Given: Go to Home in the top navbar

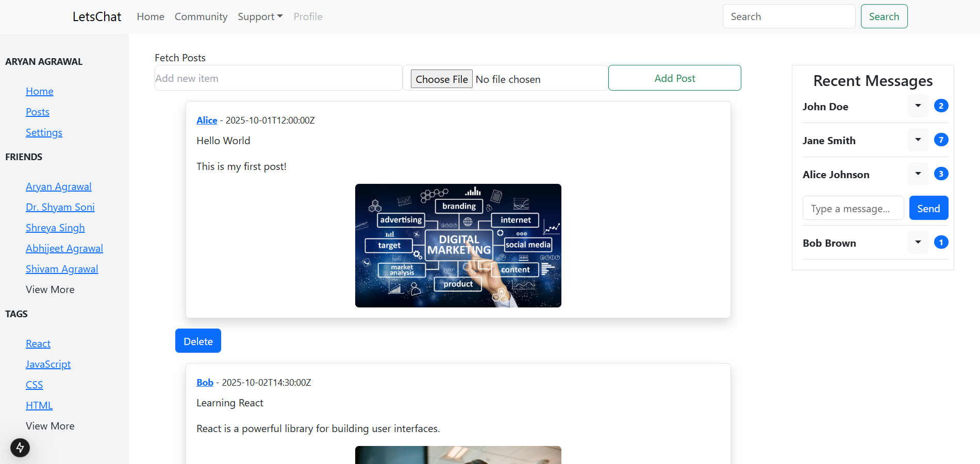Looking at the screenshot, I should [151, 16].
